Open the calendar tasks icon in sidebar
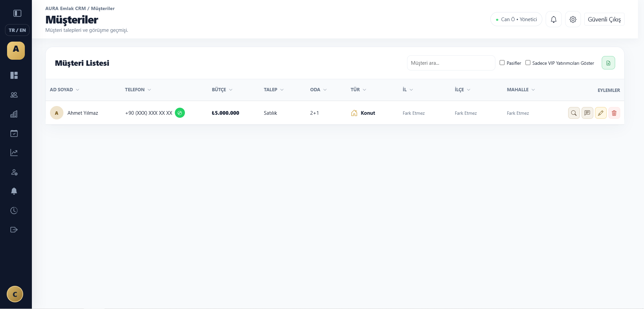Viewport: 644px width, 309px height. click(14, 134)
